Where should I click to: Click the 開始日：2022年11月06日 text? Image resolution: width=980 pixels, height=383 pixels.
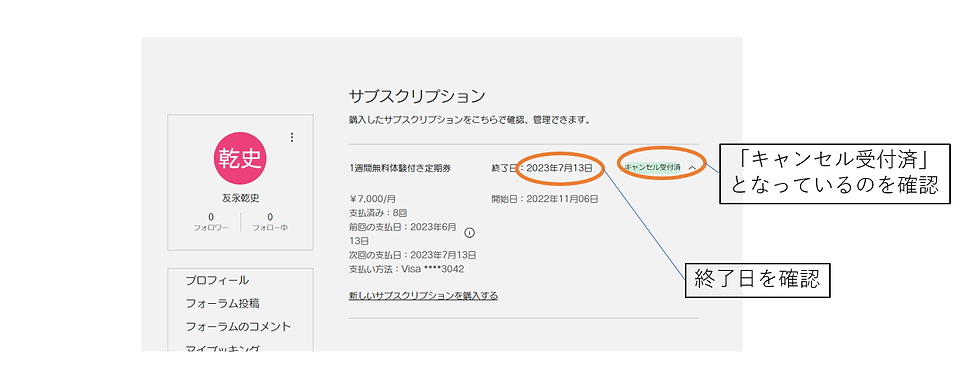tap(545, 199)
